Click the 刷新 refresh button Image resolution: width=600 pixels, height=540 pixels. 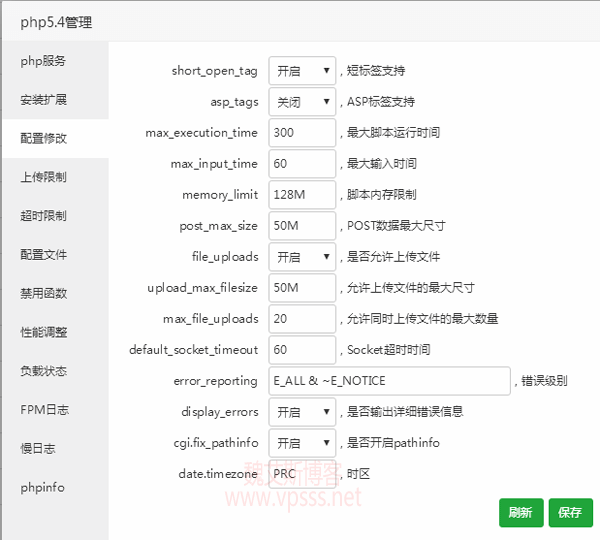coord(521,512)
